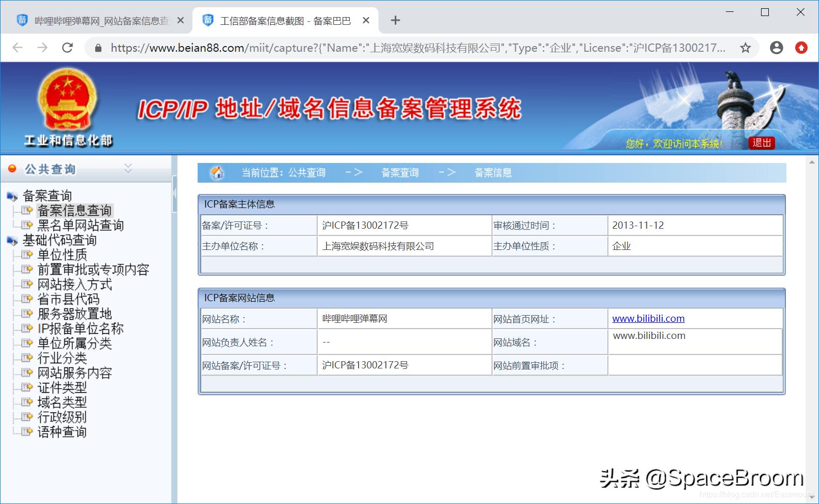The height and width of the screenshot is (504, 819).
Task: Select 前置审批或专项内容 tree item
Action: tap(93, 270)
